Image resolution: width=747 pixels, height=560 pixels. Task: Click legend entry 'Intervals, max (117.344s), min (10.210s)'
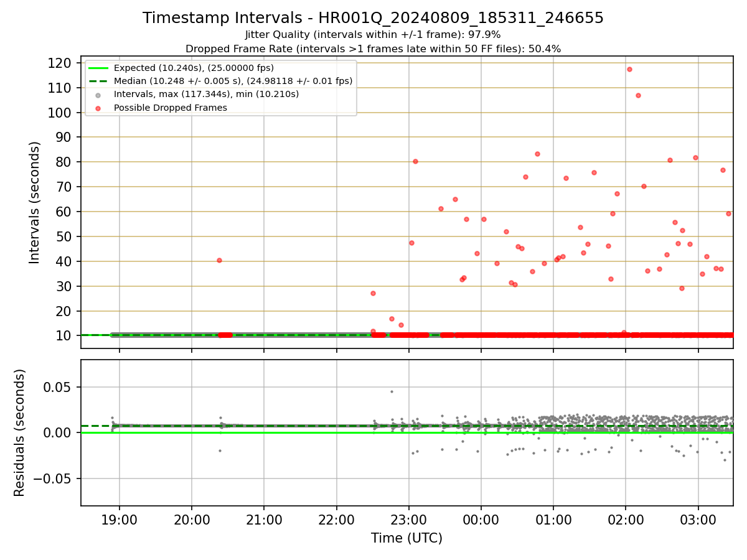[206, 94]
